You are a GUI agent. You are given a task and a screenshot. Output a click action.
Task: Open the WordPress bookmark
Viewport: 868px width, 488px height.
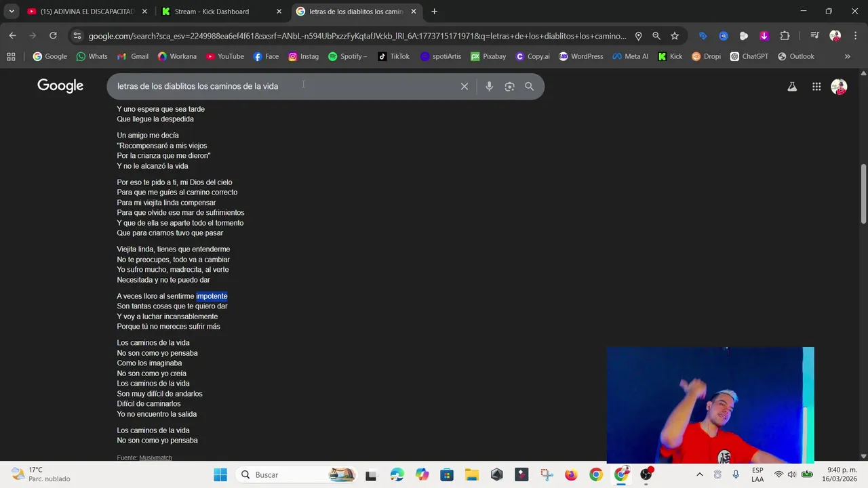tap(580, 56)
